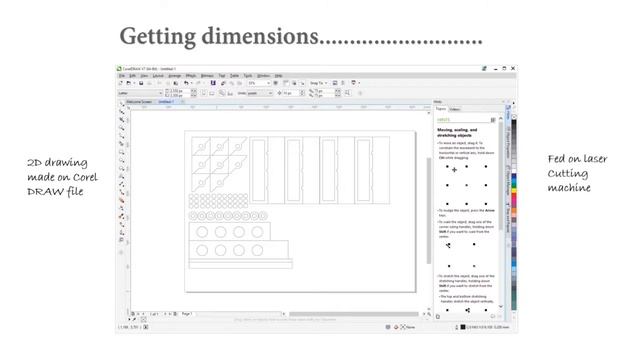640x360 pixels.
Task: Select the Transparency tool in the toolbox
Action: point(122,209)
